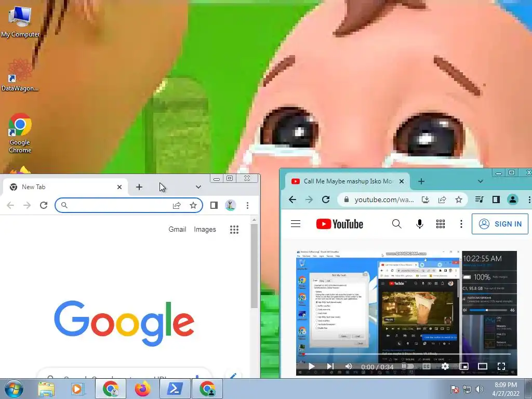The height and width of the screenshot is (399, 532).
Task: Go to YouTube home via logo
Action: click(340, 224)
